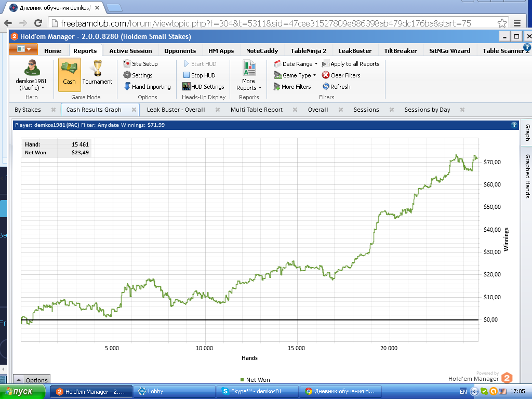Click Stop HUD

tap(199, 75)
